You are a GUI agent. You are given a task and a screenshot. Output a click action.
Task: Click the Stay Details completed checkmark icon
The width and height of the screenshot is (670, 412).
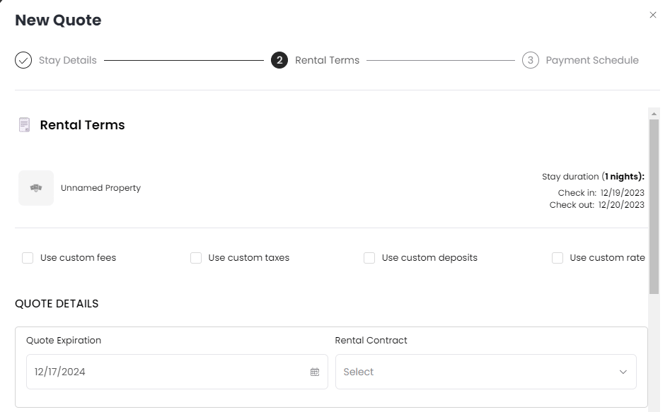tap(23, 60)
